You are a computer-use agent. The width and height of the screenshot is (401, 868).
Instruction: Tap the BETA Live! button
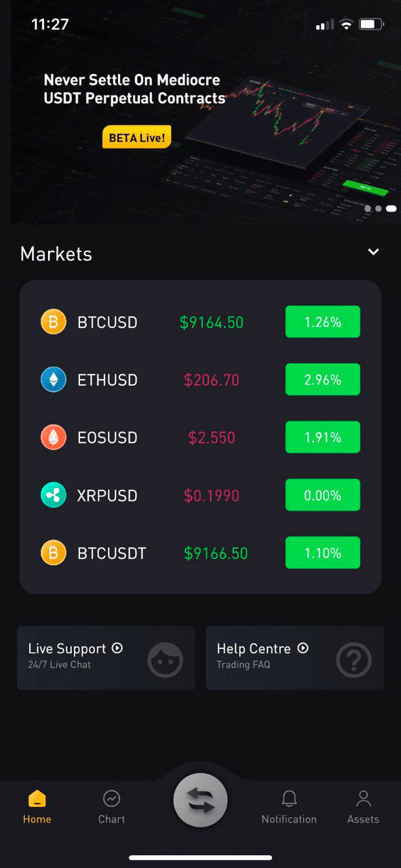136,138
